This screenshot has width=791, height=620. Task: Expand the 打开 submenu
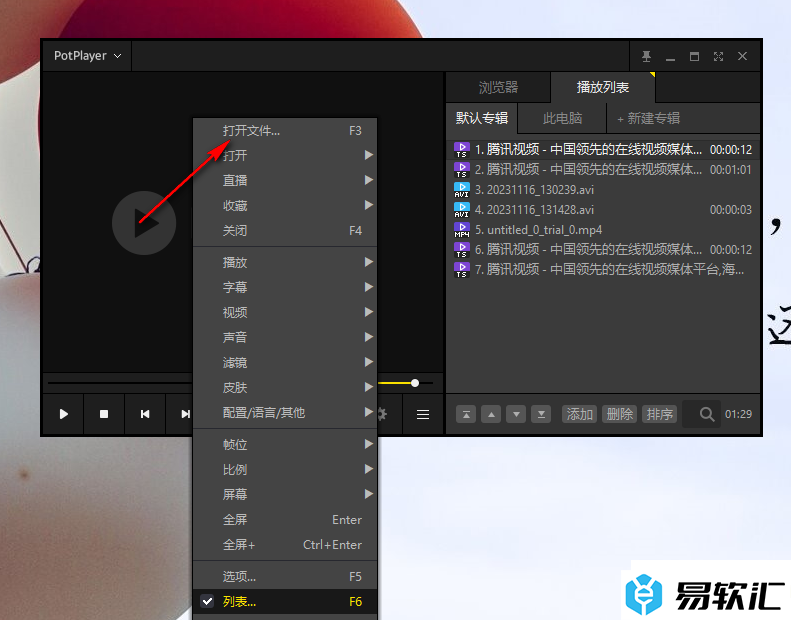click(x=285, y=155)
